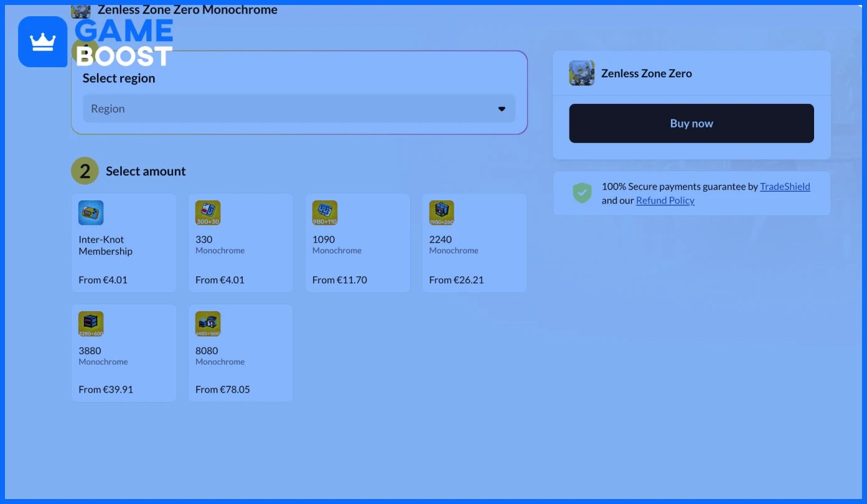Open the Refund Policy link
The height and width of the screenshot is (504, 867).
(665, 200)
